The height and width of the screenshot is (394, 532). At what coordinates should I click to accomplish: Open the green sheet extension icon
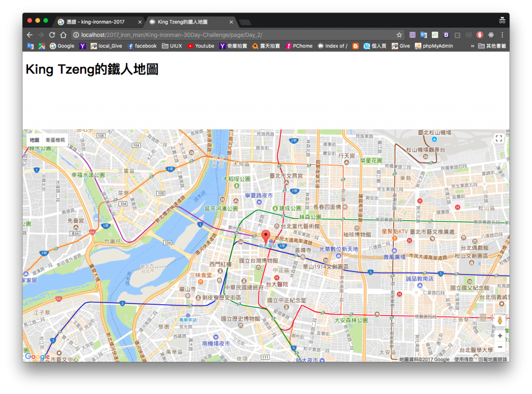[435, 35]
